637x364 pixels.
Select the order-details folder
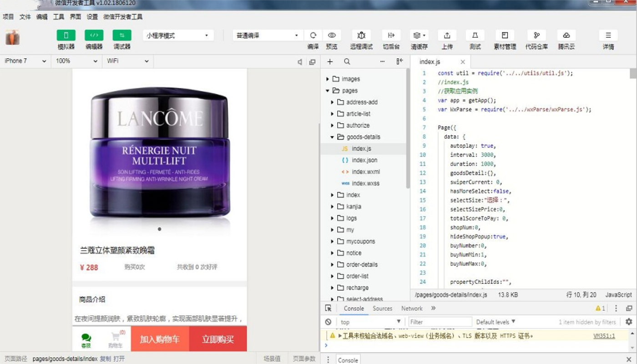click(363, 265)
